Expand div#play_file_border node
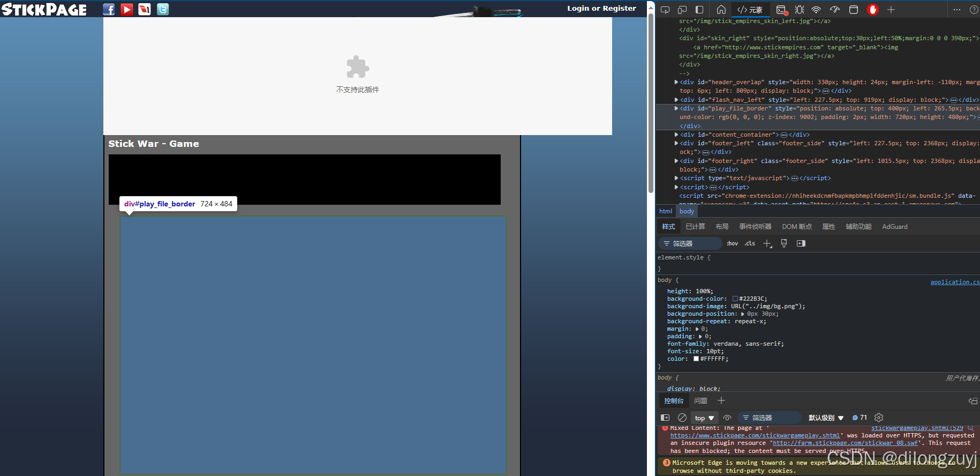This screenshot has height=476, width=980. click(x=676, y=108)
